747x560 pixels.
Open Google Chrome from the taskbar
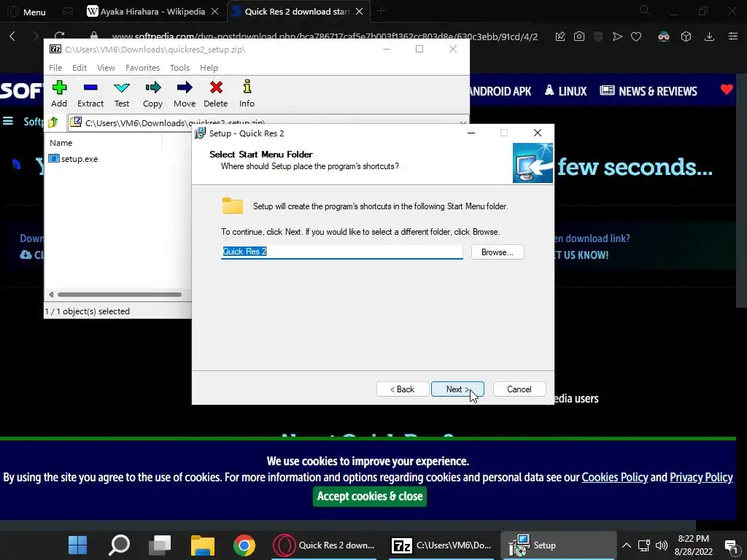[x=244, y=545]
